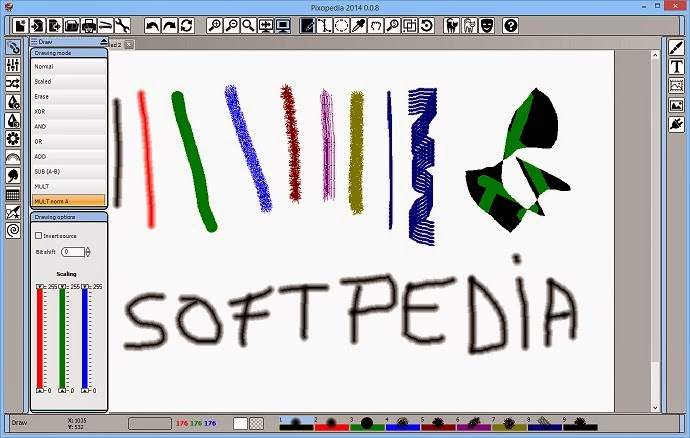The width and height of the screenshot is (690, 438).
Task: Click the Undo arrow
Action: point(152,26)
